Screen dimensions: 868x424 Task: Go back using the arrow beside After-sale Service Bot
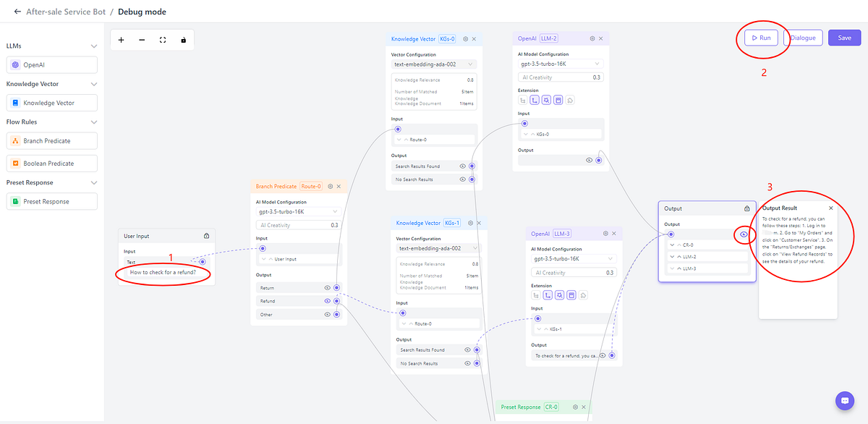point(17,12)
